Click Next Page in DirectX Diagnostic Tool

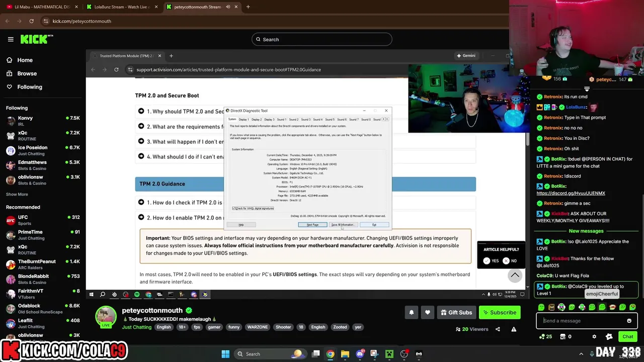tap(312, 225)
